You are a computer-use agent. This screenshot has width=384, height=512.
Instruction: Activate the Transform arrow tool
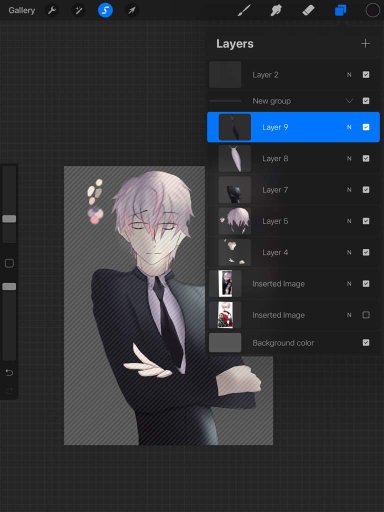[x=132, y=10]
